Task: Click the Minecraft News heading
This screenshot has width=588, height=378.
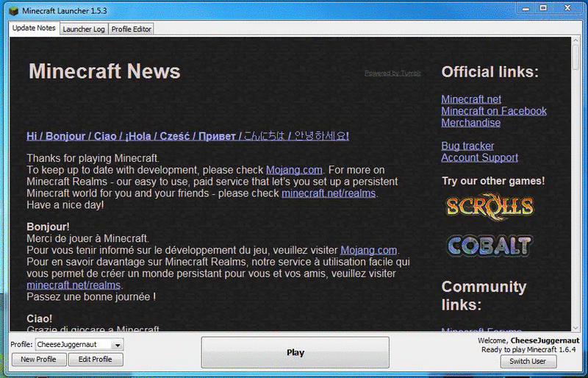Action: click(104, 71)
